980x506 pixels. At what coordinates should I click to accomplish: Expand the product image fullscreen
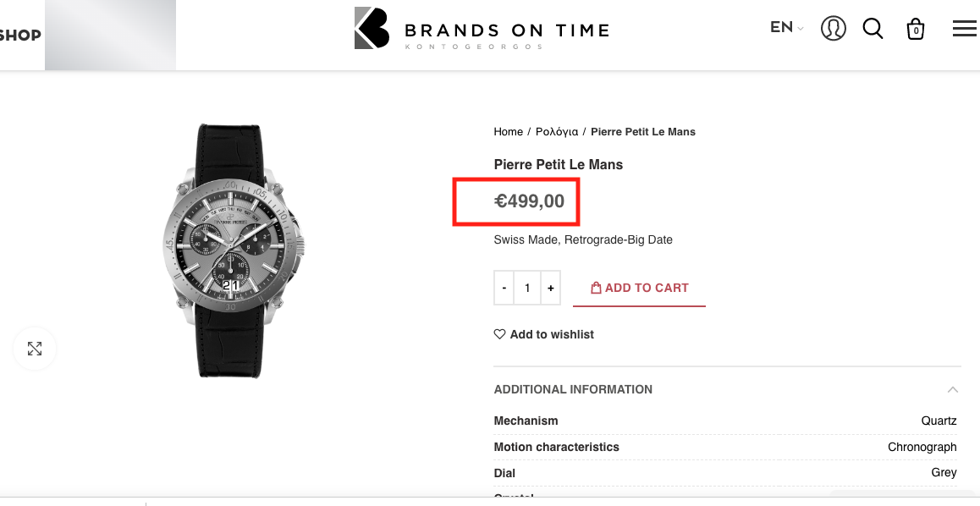(35, 349)
